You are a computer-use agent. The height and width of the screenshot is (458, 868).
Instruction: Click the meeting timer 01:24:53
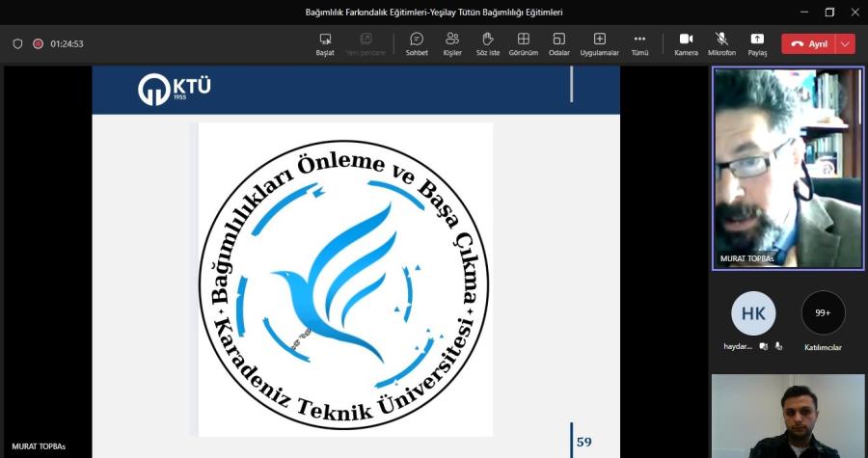67,43
